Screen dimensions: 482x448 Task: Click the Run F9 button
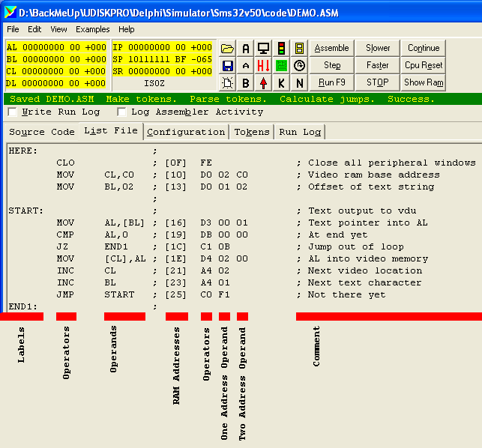(x=331, y=82)
